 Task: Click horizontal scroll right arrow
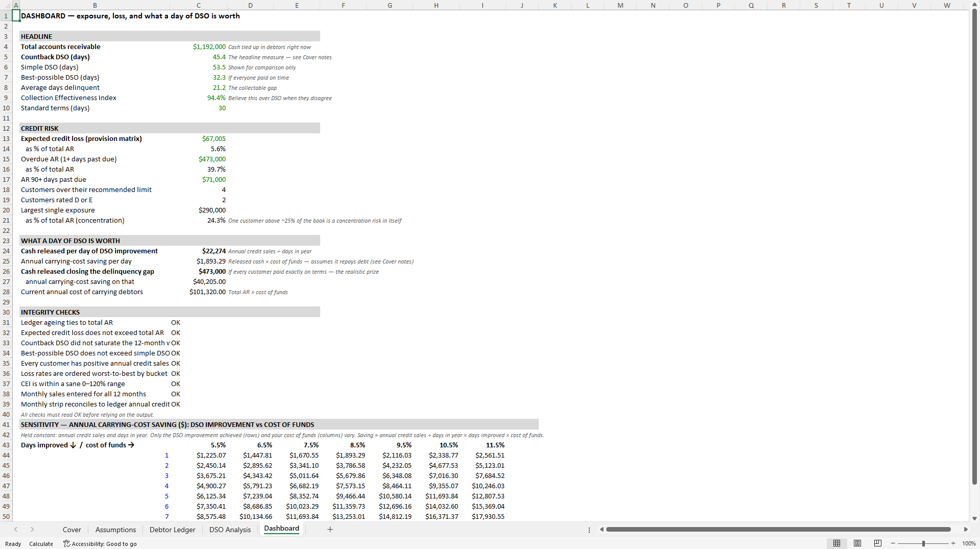pos(965,530)
